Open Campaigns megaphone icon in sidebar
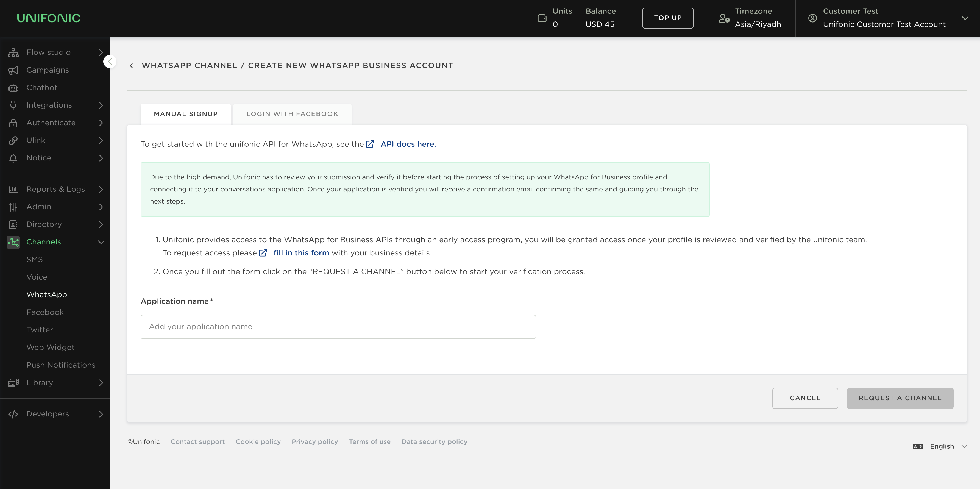980x489 pixels. pyautogui.click(x=13, y=70)
